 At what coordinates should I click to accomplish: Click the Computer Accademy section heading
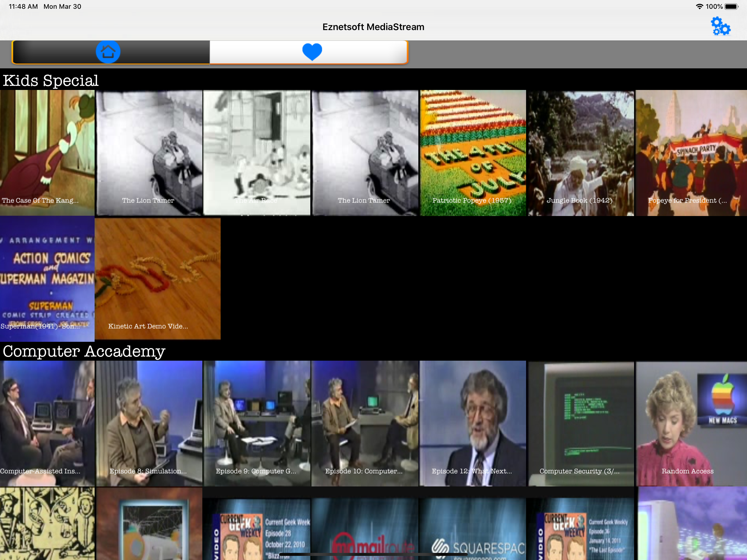84,351
